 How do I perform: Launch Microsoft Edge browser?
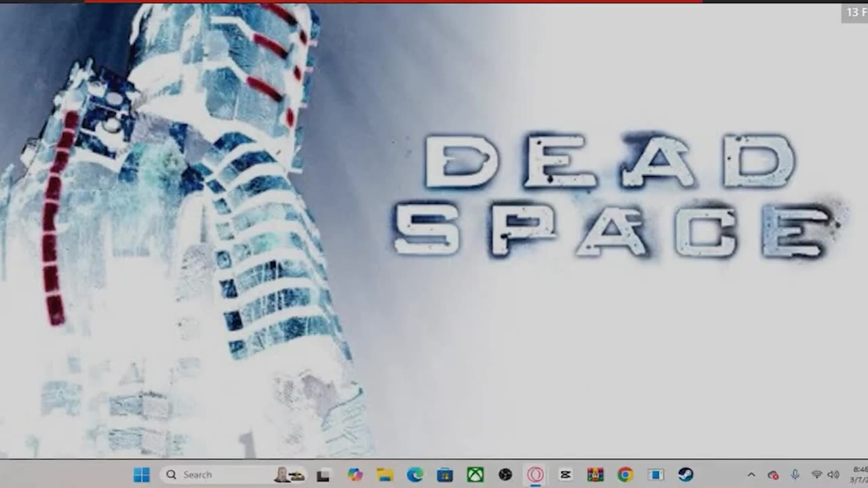coord(415,475)
